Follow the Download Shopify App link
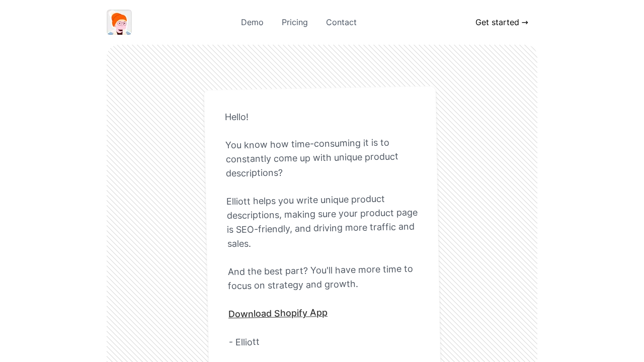 (278, 313)
